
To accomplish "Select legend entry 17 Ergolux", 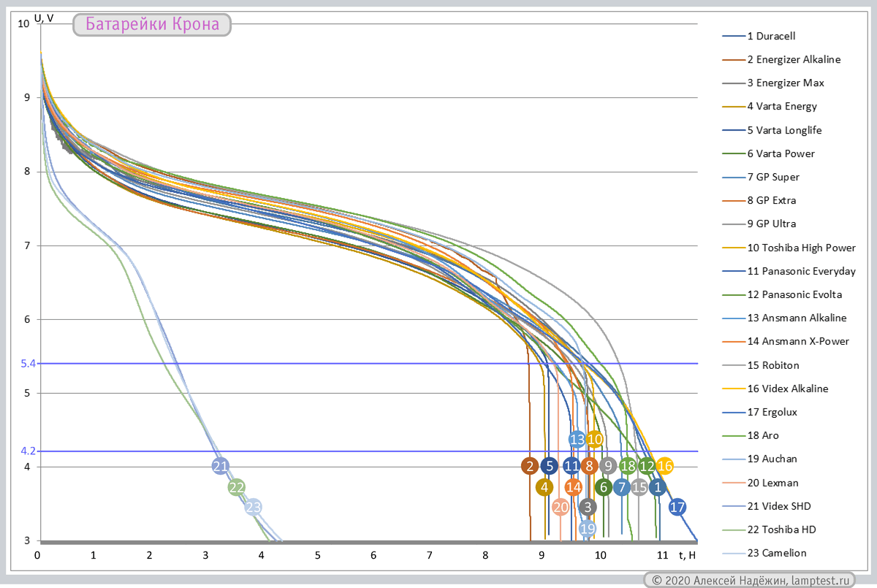I will (x=760, y=412).
